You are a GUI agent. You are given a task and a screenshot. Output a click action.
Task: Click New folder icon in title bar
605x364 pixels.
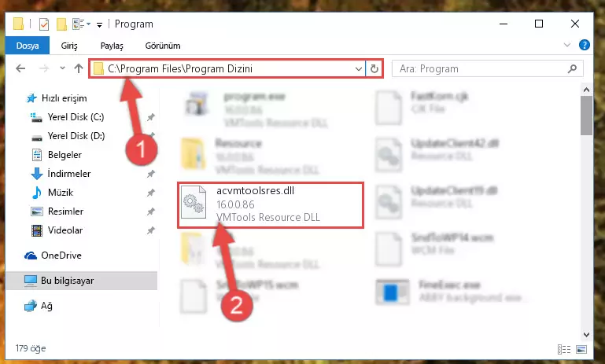[61, 24]
